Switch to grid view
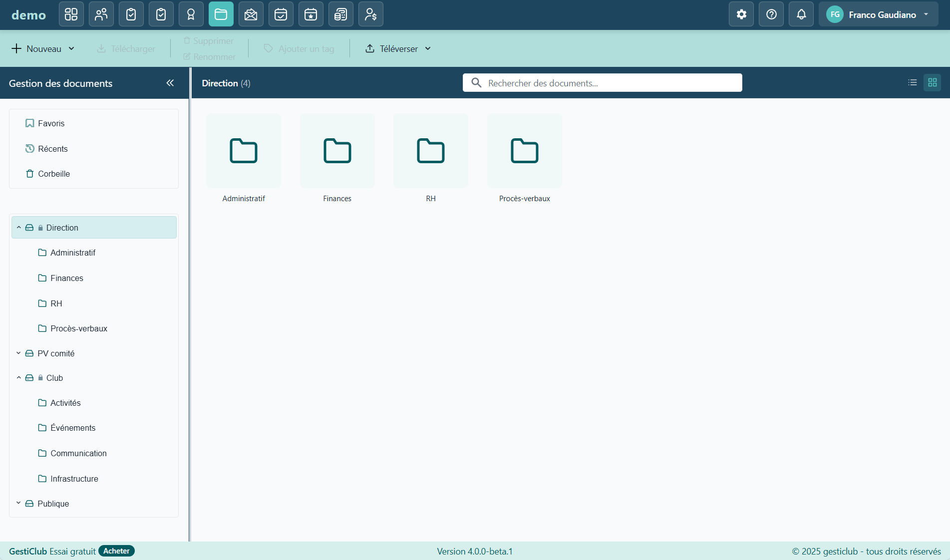This screenshot has height=560, width=950. [x=932, y=82]
